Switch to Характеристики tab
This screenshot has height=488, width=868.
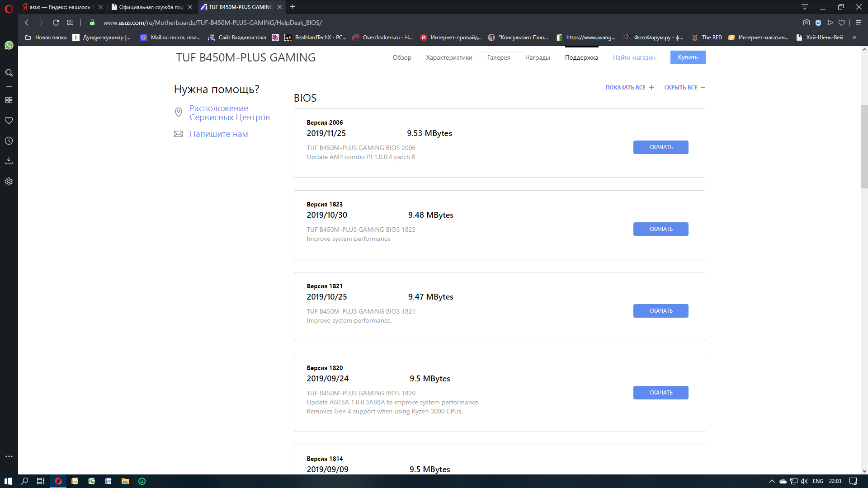(x=448, y=58)
